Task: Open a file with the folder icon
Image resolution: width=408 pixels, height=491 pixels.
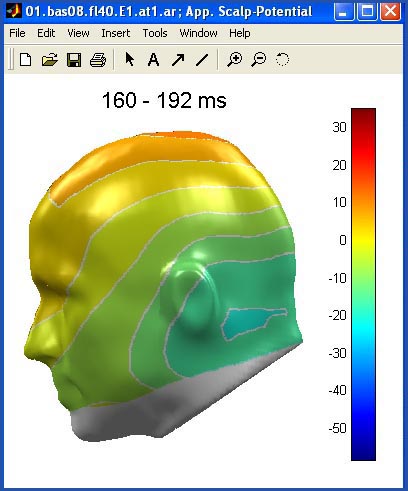Action: coord(50,60)
